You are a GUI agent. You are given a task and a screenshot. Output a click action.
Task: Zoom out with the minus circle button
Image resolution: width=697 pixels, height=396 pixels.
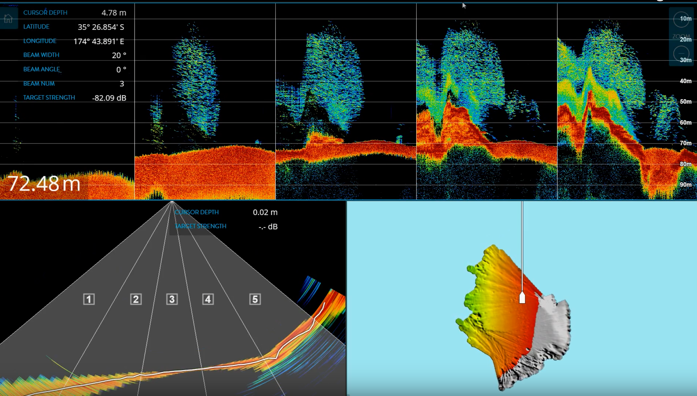[x=681, y=53]
